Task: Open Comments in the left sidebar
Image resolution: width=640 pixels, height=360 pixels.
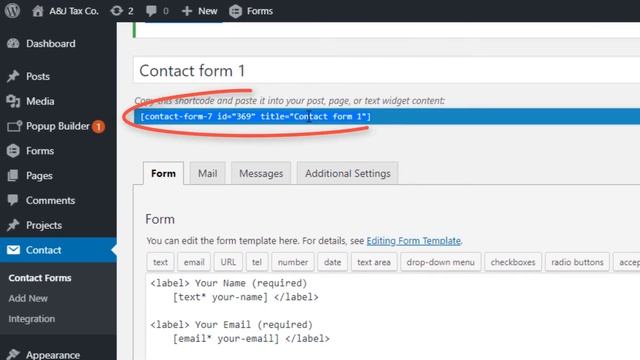Action: click(x=51, y=200)
